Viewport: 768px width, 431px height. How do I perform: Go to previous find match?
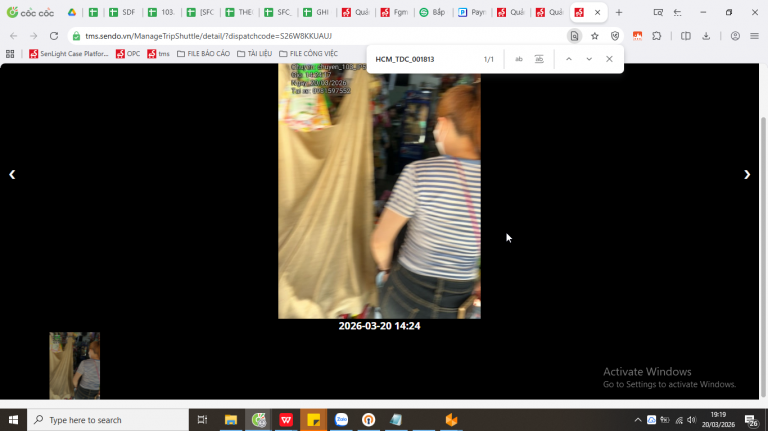569,59
